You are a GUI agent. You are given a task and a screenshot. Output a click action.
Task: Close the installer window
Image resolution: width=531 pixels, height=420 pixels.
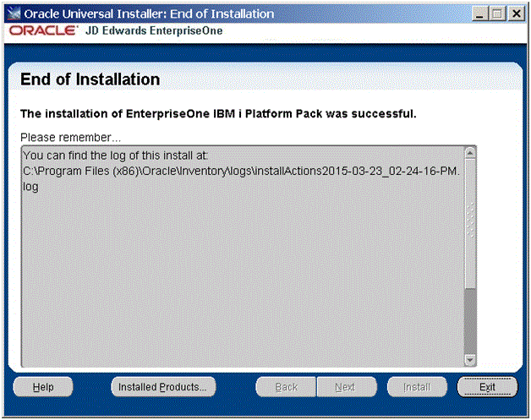pyautogui.click(x=517, y=14)
